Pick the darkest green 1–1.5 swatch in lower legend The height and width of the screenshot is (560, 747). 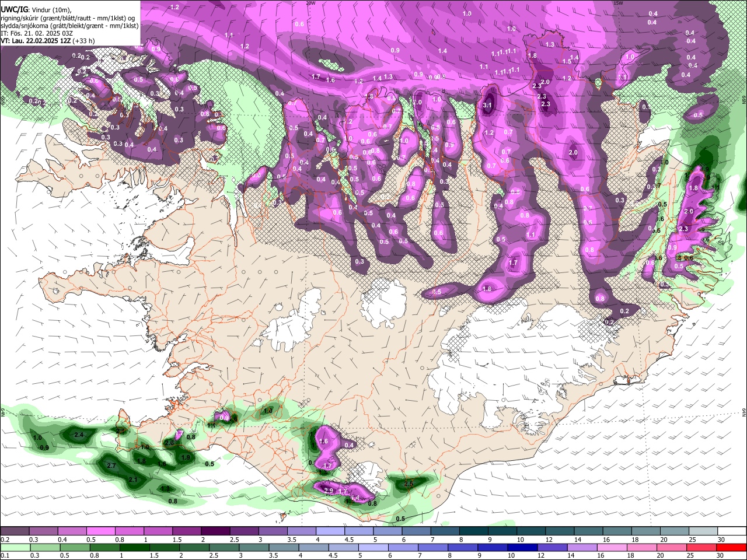134,547
